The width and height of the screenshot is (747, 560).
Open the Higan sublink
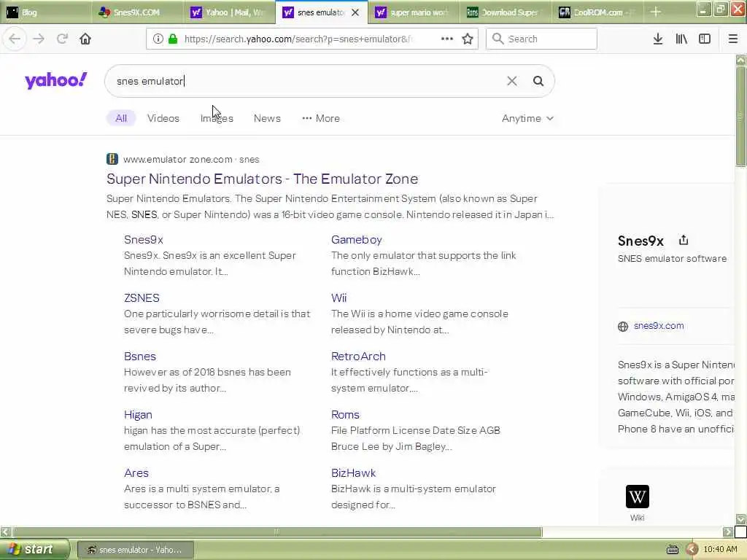[138, 414]
